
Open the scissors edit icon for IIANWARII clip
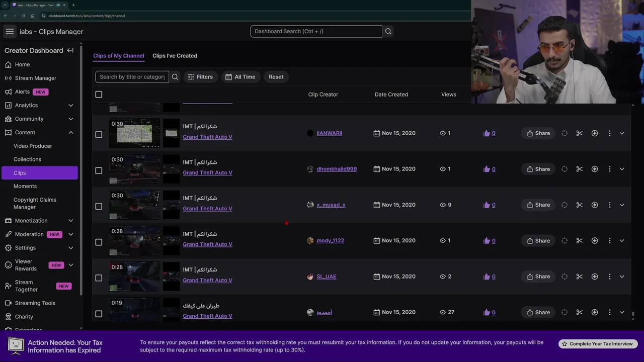point(579,133)
